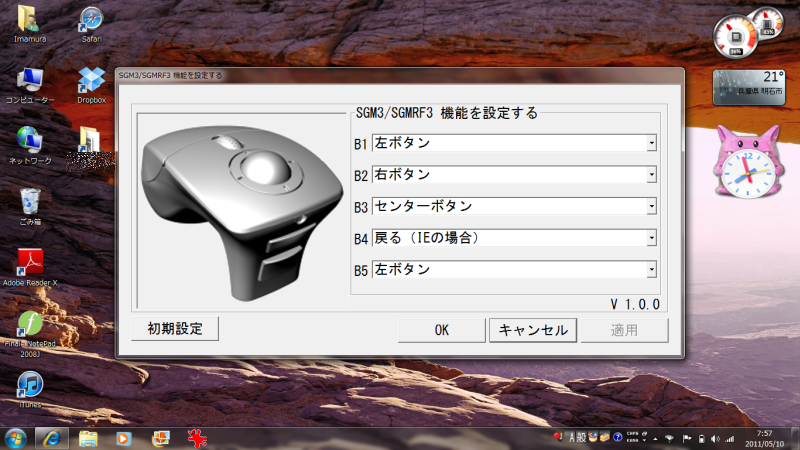The image size is (800, 450).
Task: Open the B5 button function dropdown
Action: [x=514, y=270]
